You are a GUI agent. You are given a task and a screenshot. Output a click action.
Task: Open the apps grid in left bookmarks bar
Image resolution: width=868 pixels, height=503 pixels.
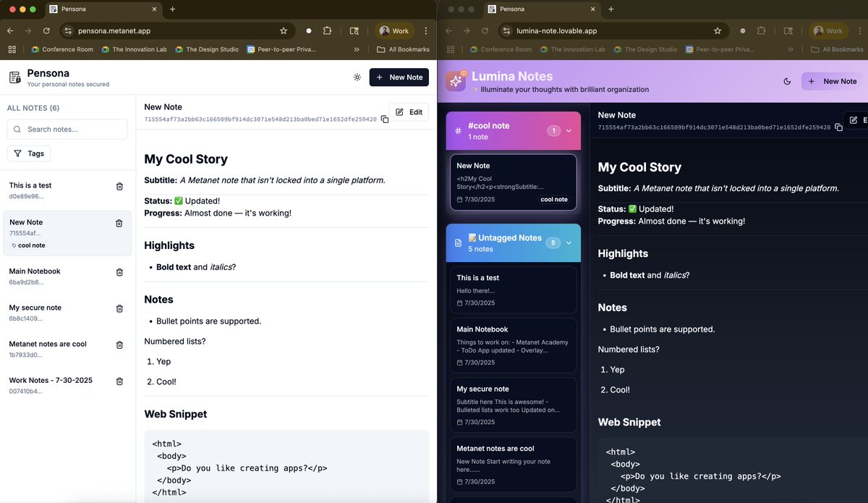12,49
